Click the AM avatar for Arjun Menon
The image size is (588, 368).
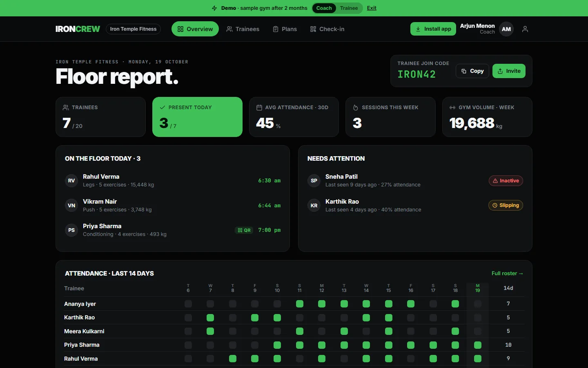506,29
